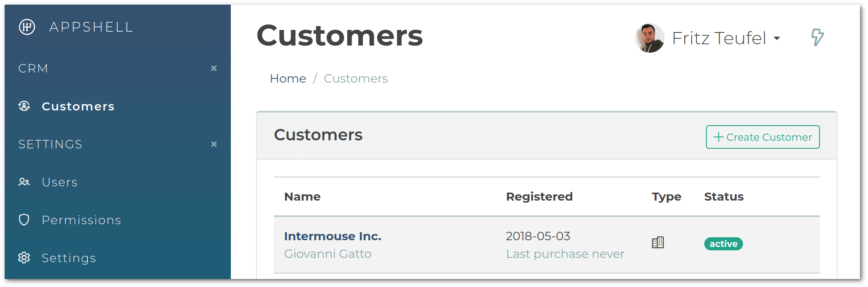Click the plus icon in Create Customer

click(x=718, y=137)
